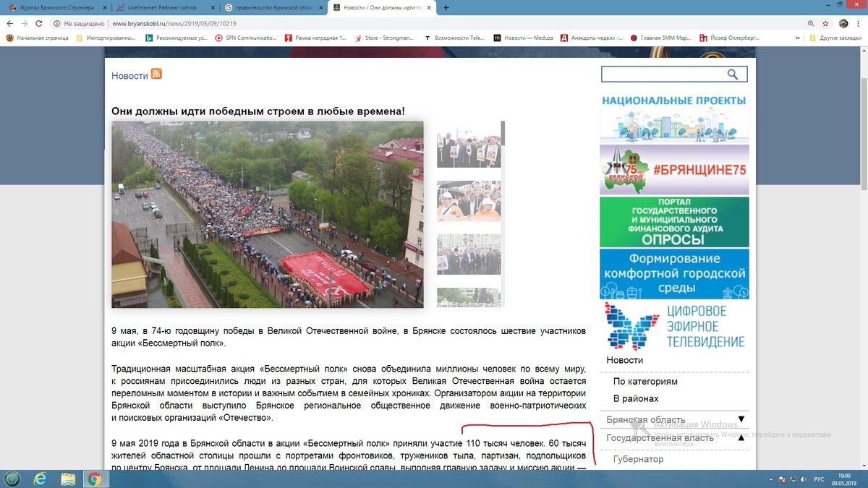The height and width of the screenshot is (488, 868).
Task: Open 'SPN Communications' bookmark
Action: coord(246,38)
